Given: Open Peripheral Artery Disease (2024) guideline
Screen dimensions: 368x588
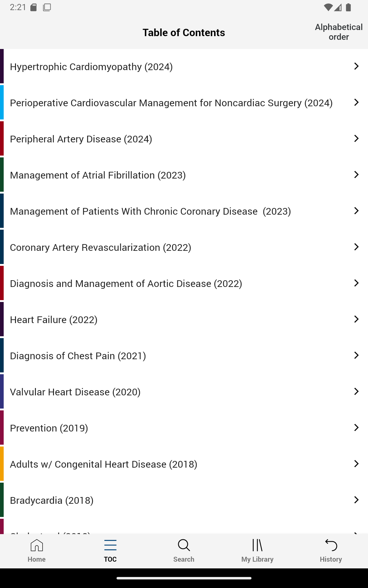Looking at the screenshot, I should click(81, 139).
